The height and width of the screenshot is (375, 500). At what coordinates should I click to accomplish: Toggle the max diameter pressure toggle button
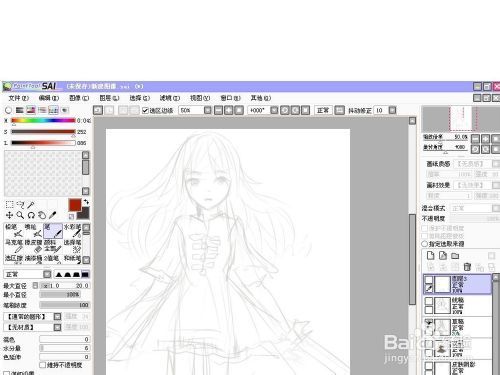pyautogui.click(x=35, y=286)
